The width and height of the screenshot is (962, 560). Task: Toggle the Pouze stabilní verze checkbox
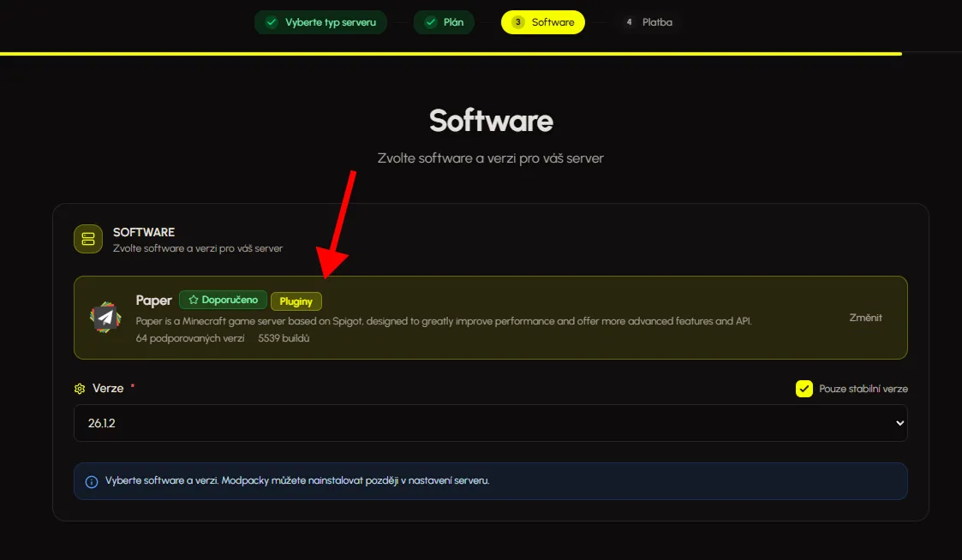(804, 388)
